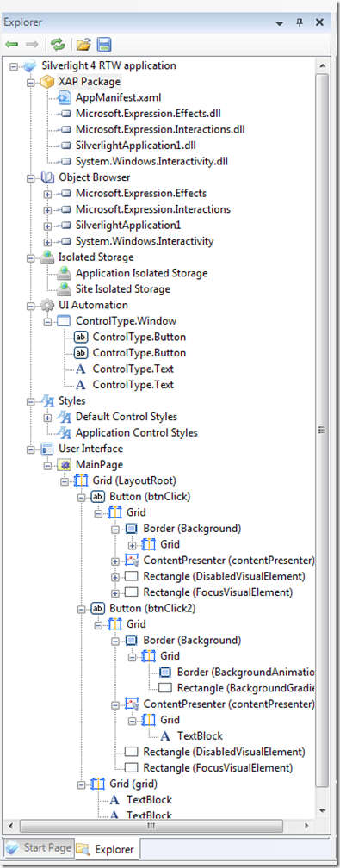Click the open folder toolbar icon

point(83,44)
